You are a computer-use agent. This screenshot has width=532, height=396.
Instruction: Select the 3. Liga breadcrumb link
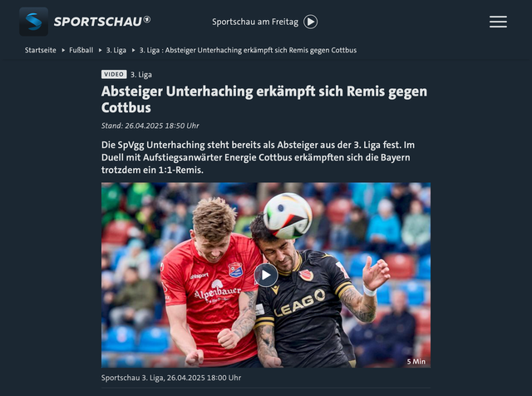(x=116, y=50)
